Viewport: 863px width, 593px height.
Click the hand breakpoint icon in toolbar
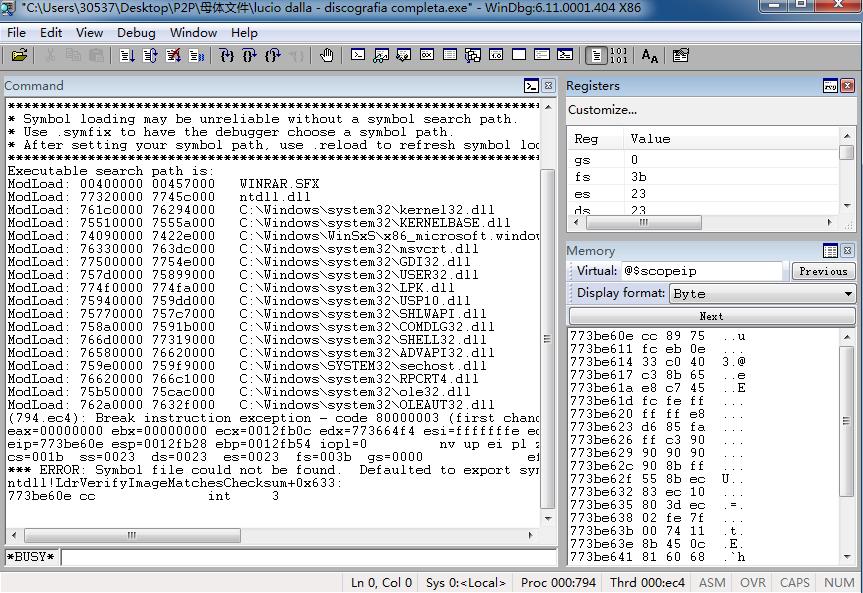[327, 56]
